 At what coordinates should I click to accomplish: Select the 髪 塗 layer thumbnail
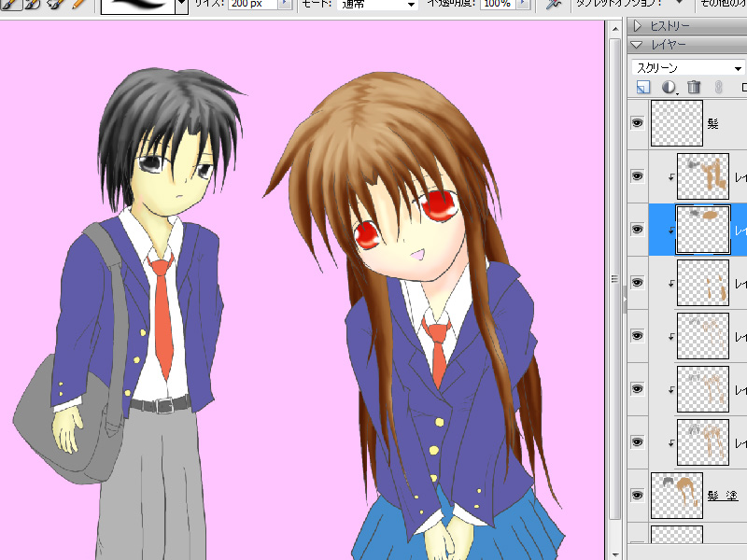pyautogui.click(x=676, y=496)
